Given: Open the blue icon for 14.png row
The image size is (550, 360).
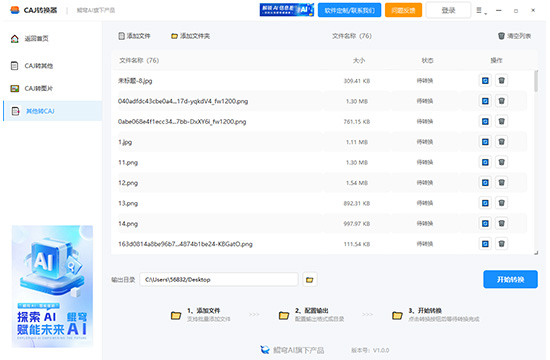Looking at the screenshot, I should [485, 223].
